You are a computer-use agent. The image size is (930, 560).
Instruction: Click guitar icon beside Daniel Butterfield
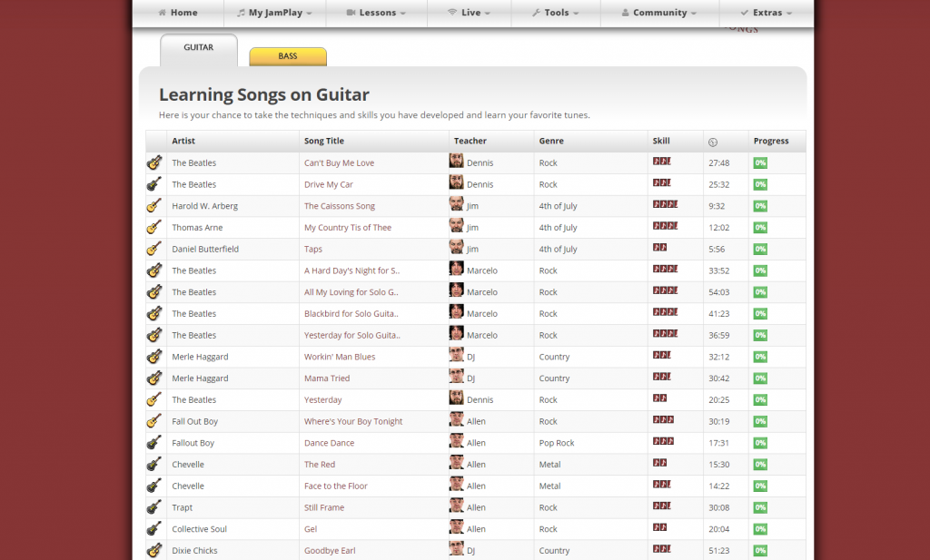[154, 249]
